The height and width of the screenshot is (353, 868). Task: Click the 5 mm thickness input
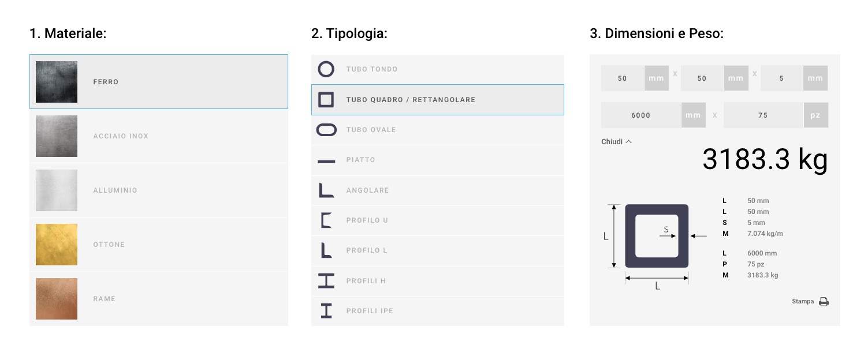point(781,78)
